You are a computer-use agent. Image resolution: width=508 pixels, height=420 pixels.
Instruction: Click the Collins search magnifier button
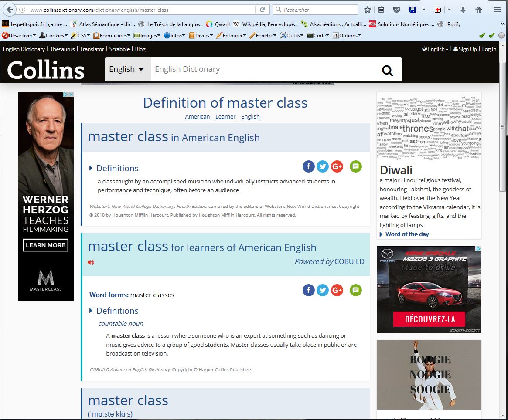[x=387, y=70]
